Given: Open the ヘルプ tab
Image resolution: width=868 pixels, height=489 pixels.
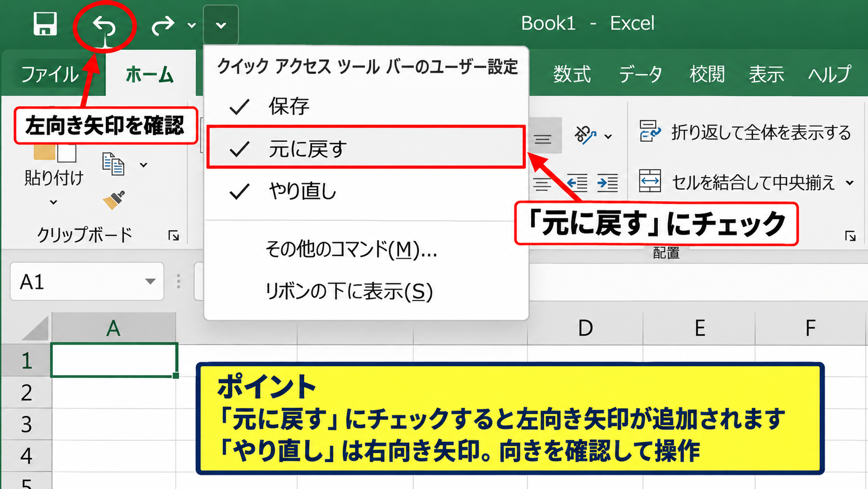Looking at the screenshot, I should (x=830, y=74).
